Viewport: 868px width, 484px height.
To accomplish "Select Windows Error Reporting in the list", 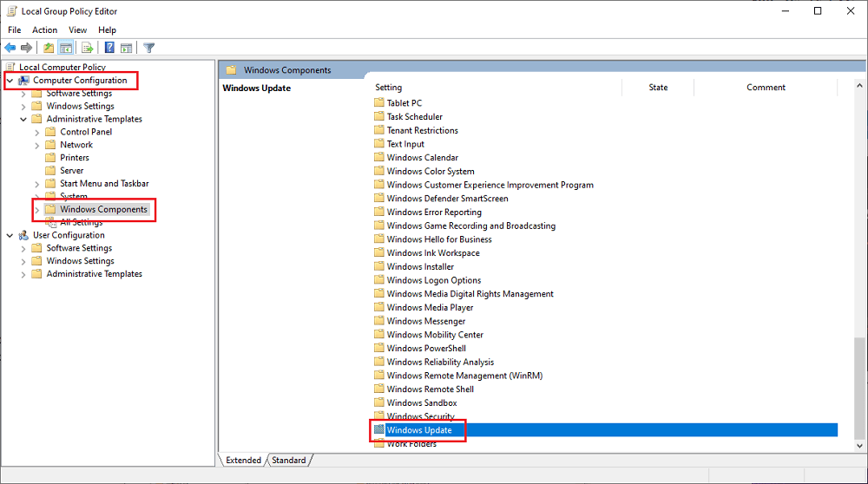I will pyautogui.click(x=434, y=212).
